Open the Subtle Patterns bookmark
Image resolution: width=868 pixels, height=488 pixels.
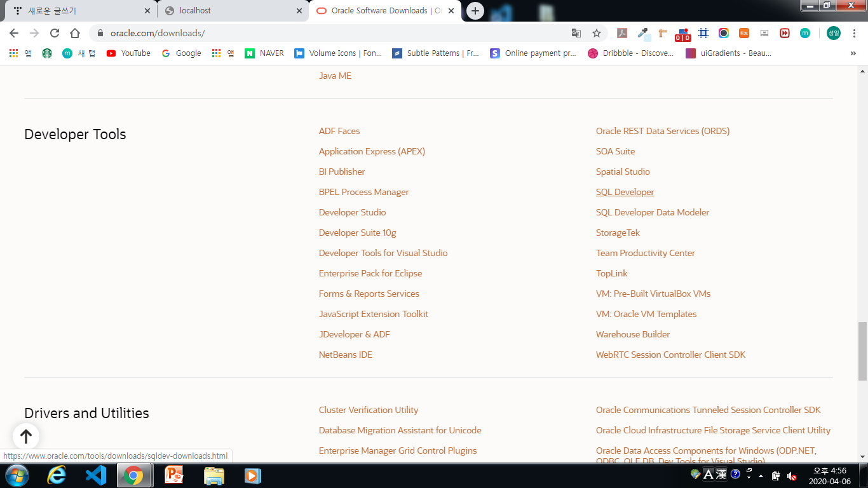pyautogui.click(x=436, y=53)
